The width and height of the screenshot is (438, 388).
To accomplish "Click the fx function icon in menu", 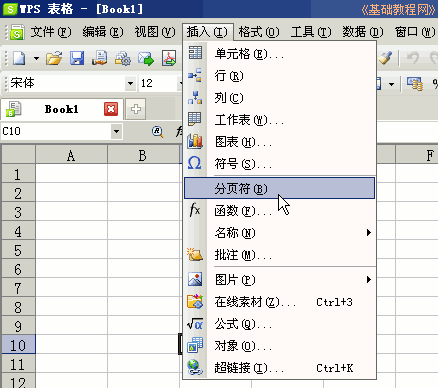I will pyautogui.click(x=195, y=210).
